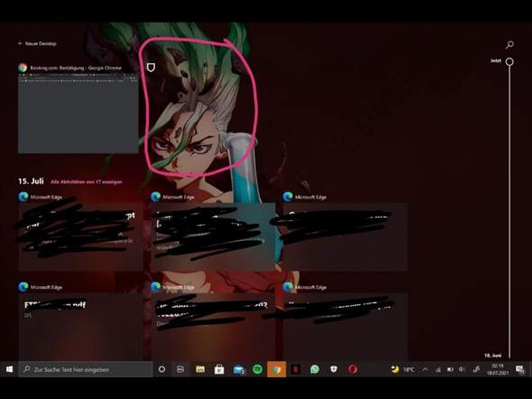Grab the Jetzt timeline slider handle
The image size is (532, 399).
[509, 61]
